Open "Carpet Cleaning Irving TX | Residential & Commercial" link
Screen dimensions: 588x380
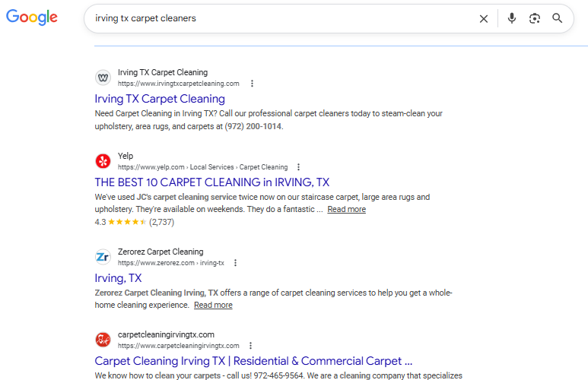click(x=253, y=361)
